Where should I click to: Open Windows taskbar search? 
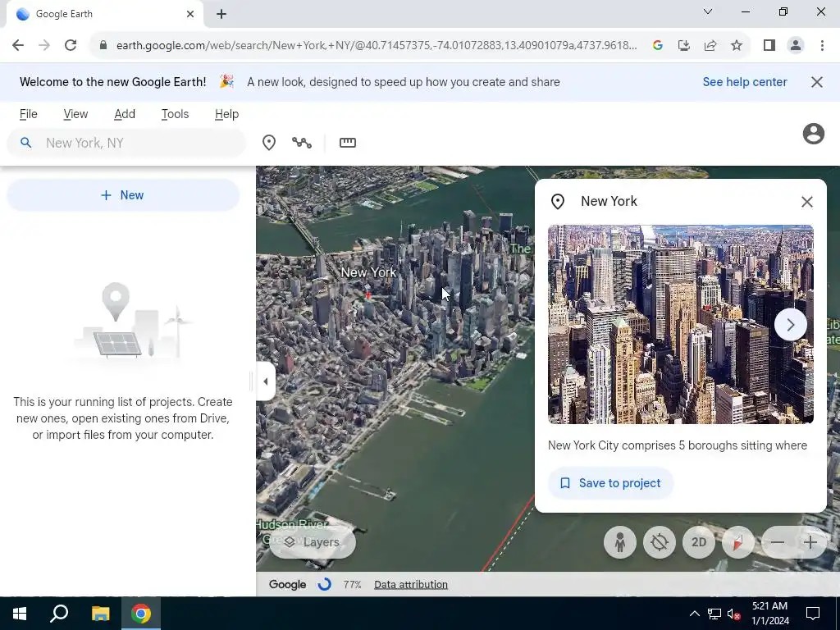click(x=59, y=614)
